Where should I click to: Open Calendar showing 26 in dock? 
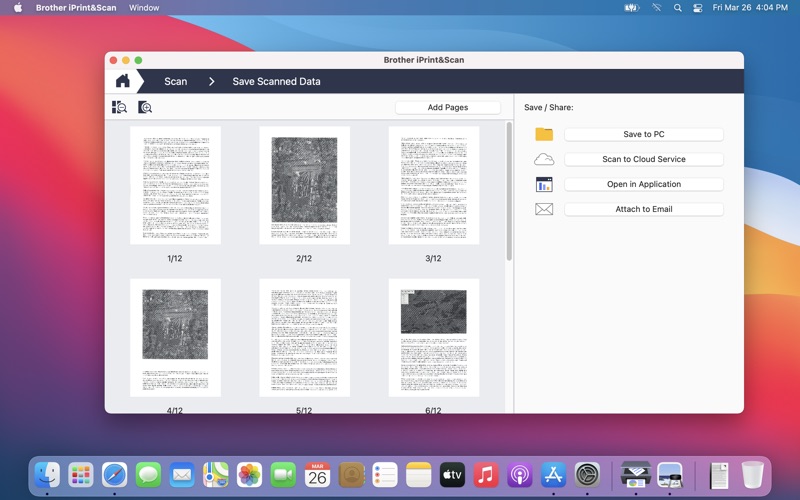pyautogui.click(x=317, y=475)
